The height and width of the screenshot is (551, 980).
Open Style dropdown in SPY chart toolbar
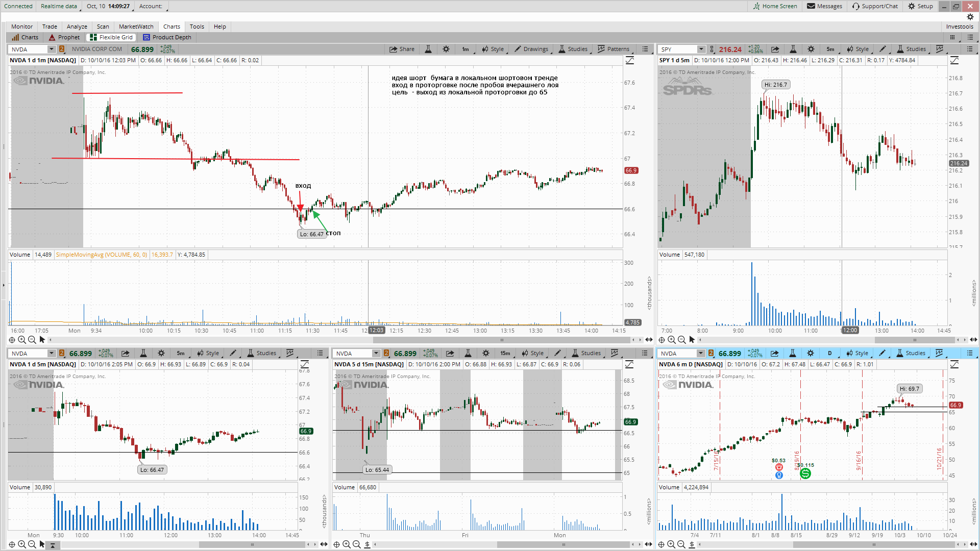pyautogui.click(x=857, y=49)
